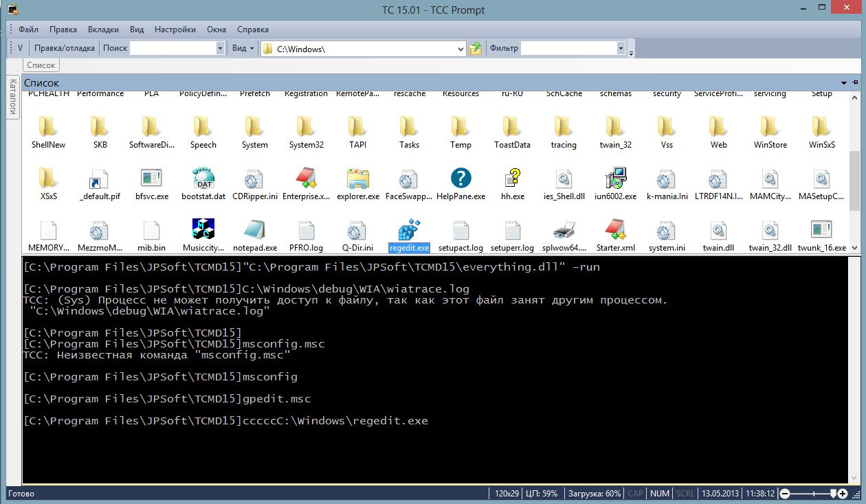
Task: Toggle the CAP indicator in status bar
Action: click(636, 494)
